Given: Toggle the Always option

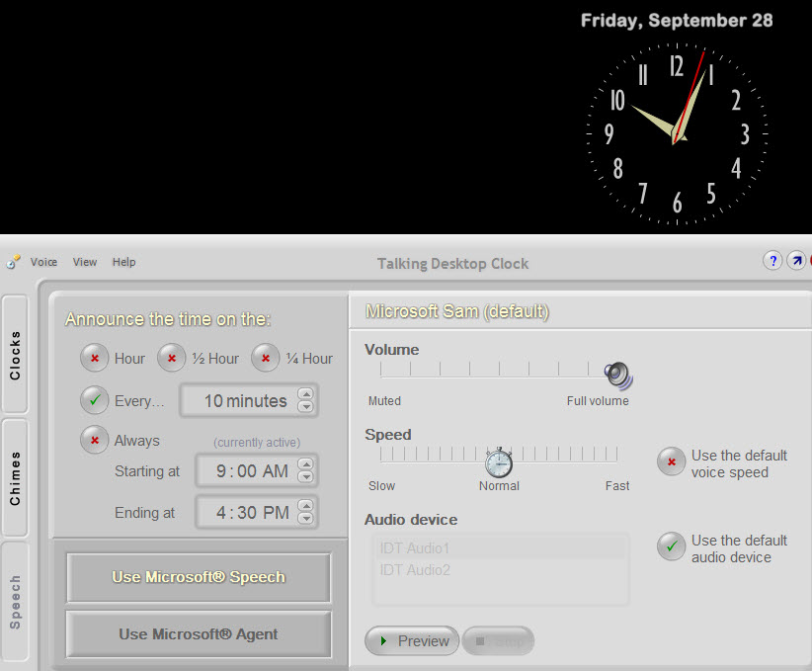Looking at the screenshot, I should 94,440.
